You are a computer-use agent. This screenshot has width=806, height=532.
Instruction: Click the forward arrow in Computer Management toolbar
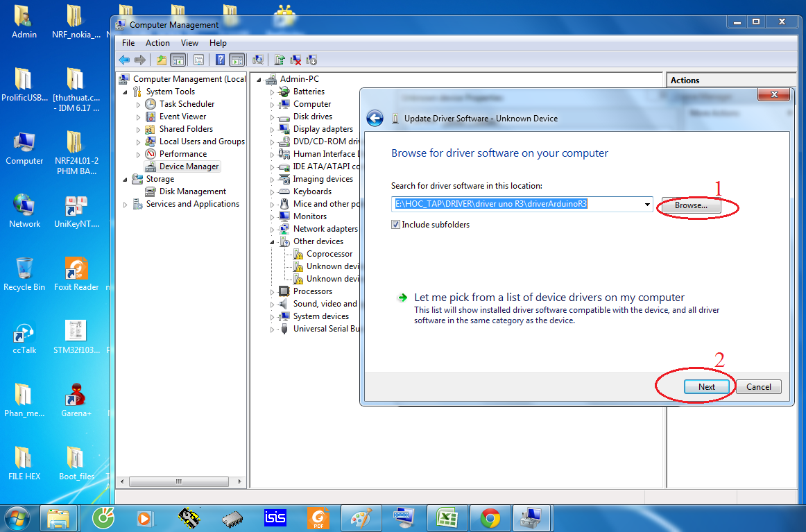(x=141, y=60)
